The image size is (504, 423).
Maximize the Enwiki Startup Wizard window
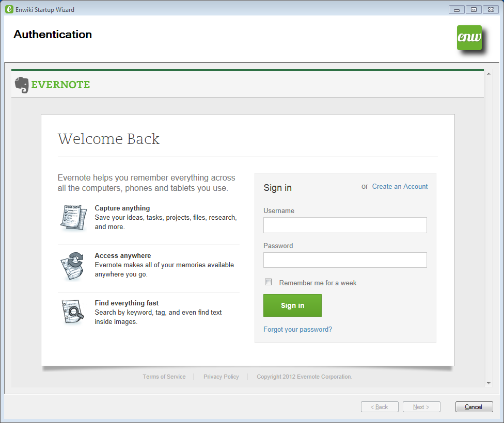[474, 10]
